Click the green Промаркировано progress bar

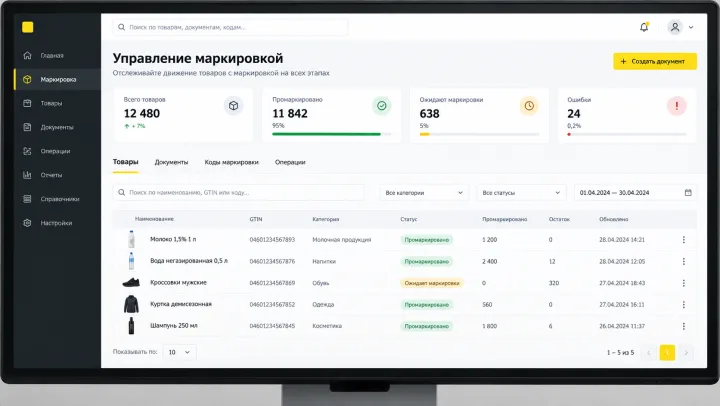click(332, 134)
